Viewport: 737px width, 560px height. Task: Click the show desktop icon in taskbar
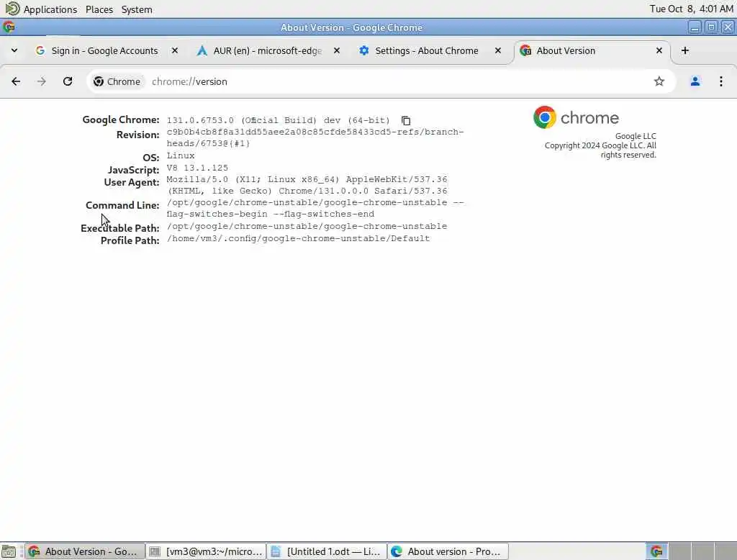tap(9, 551)
